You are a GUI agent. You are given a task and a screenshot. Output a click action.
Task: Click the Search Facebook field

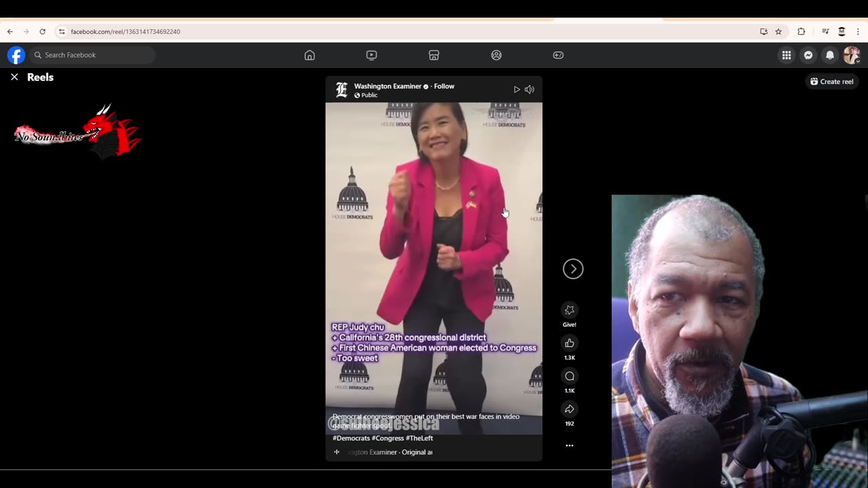pyautogui.click(x=92, y=55)
